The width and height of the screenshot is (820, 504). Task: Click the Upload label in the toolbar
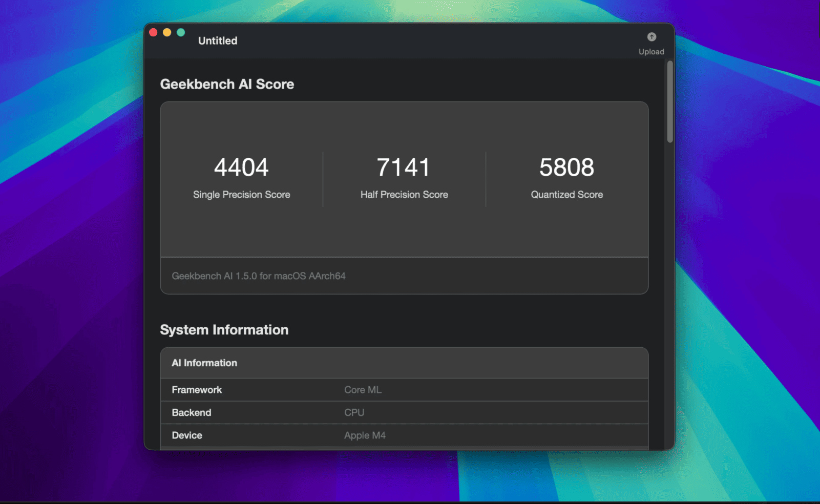pyautogui.click(x=651, y=52)
